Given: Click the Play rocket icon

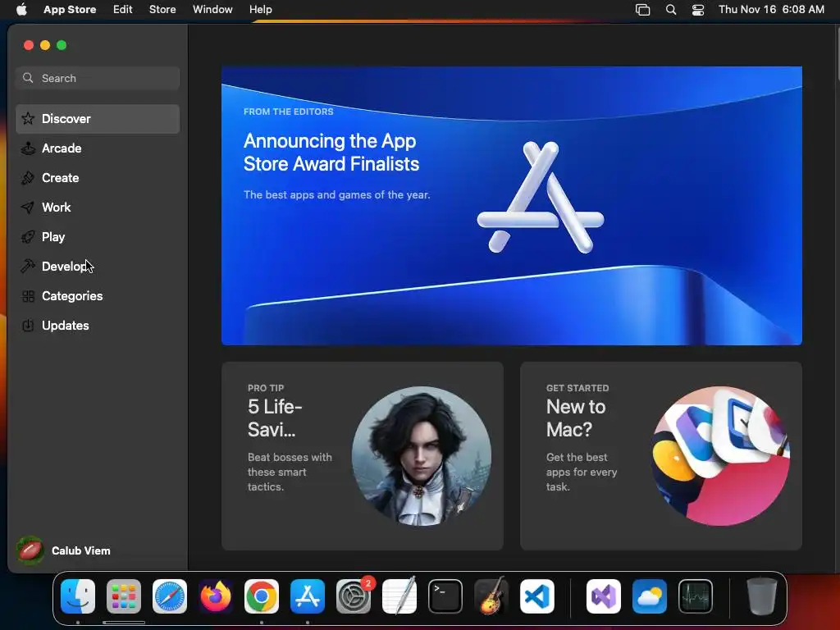Looking at the screenshot, I should pos(28,237).
